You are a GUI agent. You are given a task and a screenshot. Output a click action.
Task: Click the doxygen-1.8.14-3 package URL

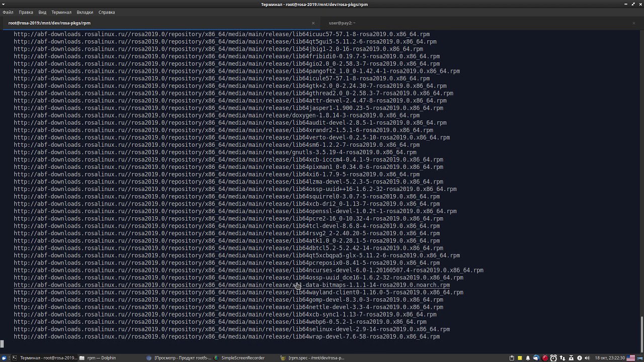pyautogui.click(x=217, y=115)
